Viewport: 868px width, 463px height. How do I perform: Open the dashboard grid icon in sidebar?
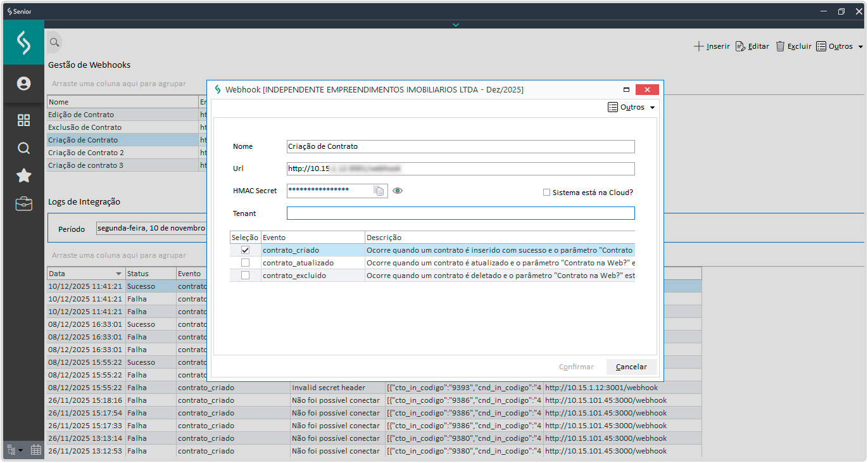pos(23,120)
